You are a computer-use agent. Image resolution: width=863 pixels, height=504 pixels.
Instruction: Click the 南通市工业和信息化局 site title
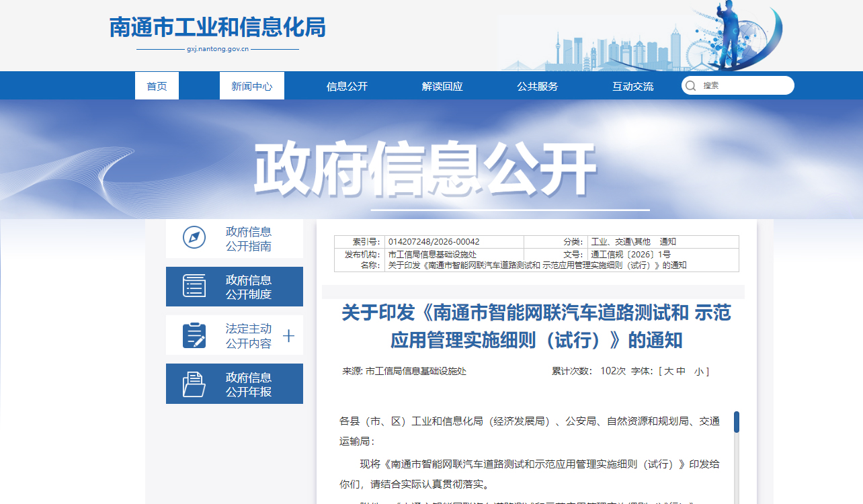[x=217, y=28]
